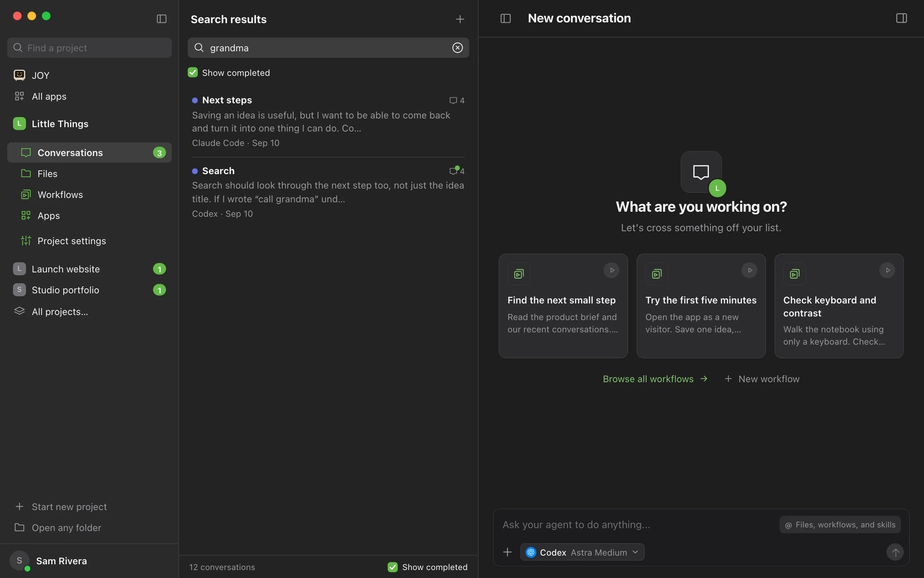This screenshot has width=924, height=578.
Task: Select the Conversations section
Action: [90, 152]
